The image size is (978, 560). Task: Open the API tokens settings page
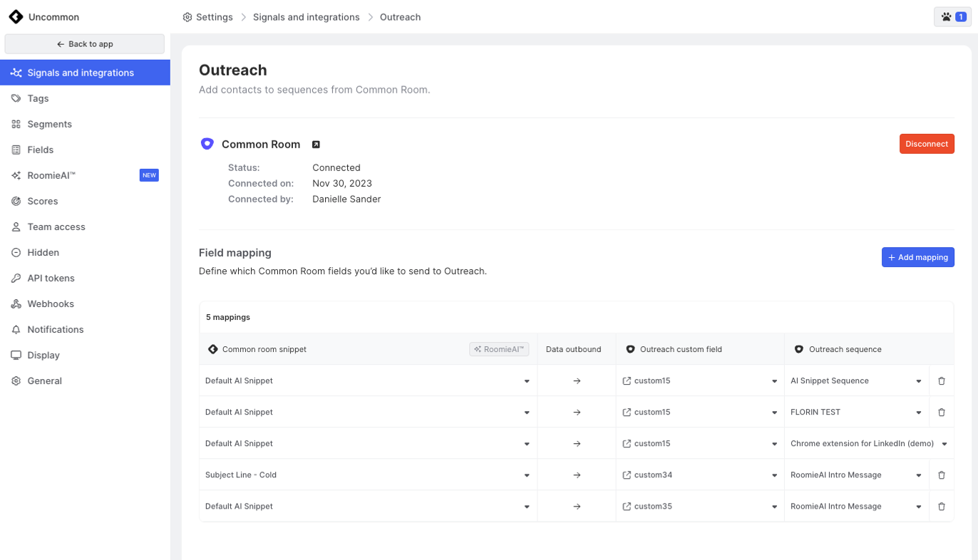[x=85, y=278]
